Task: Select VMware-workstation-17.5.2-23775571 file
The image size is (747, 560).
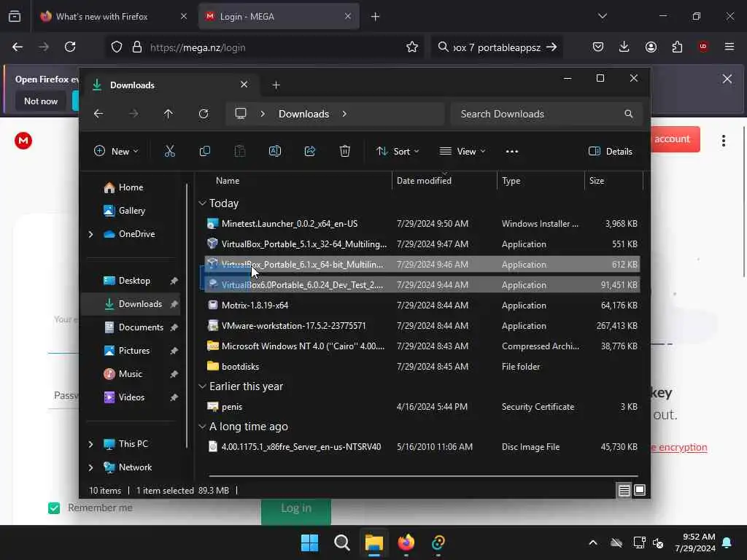Action: tap(422, 326)
